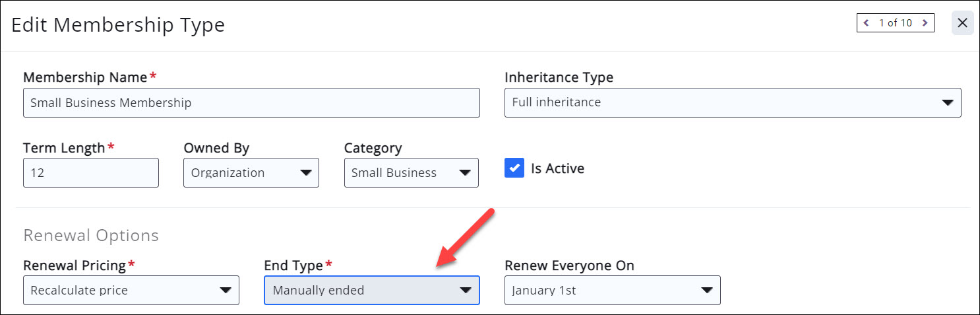Toggle the Is Active checkbox

pos(514,168)
